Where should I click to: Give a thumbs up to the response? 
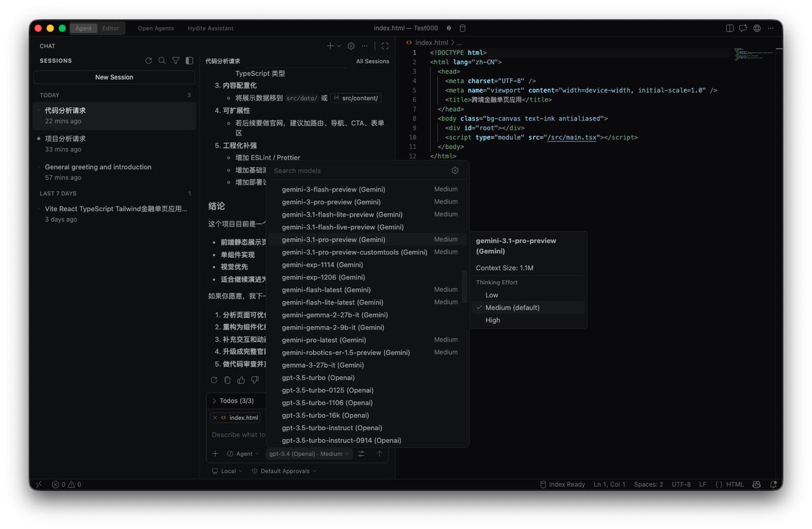(241, 380)
